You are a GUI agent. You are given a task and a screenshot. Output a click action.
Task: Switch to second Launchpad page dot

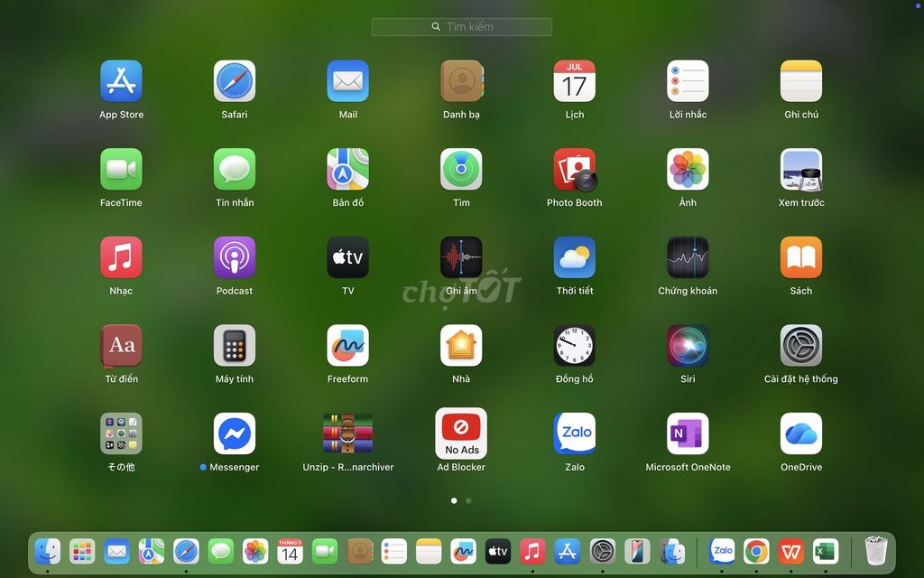click(x=468, y=500)
